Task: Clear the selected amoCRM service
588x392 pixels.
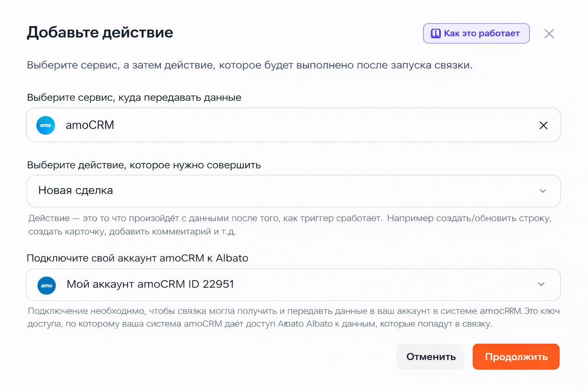Action: click(x=543, y=125)
